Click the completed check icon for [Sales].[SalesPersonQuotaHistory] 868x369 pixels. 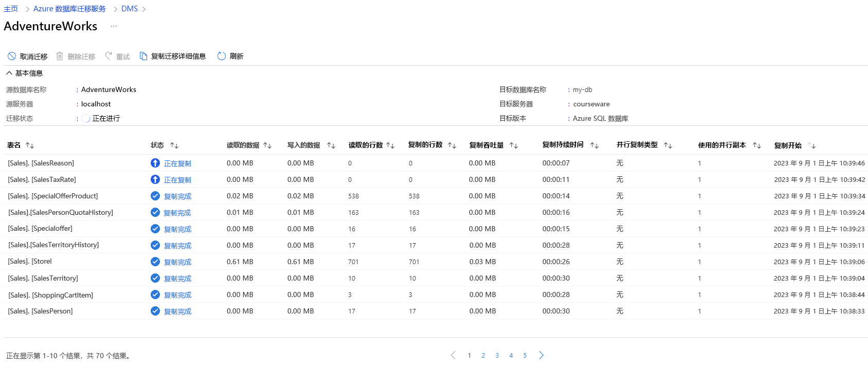pyautogui.click(x=155, y=212)
